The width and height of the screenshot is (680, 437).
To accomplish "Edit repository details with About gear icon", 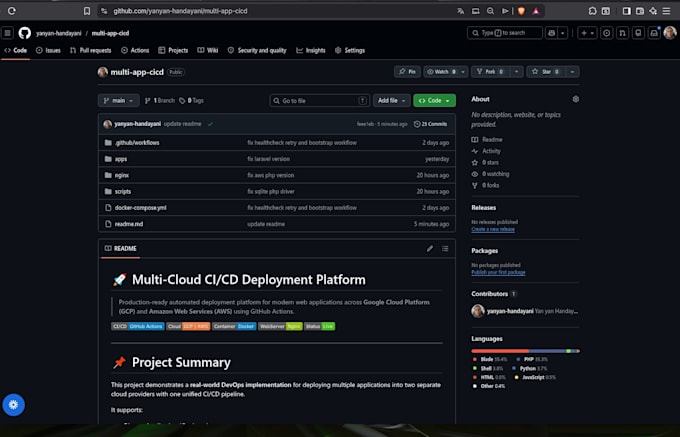I will point(575,99).
